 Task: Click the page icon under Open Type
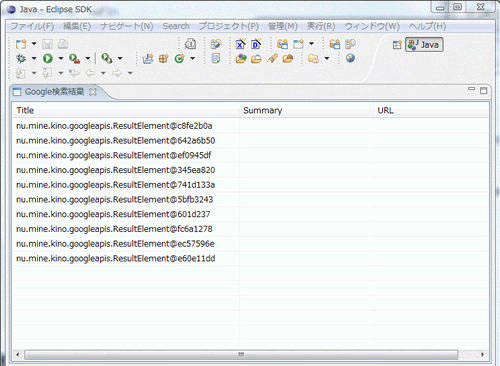tap(216, 59)
